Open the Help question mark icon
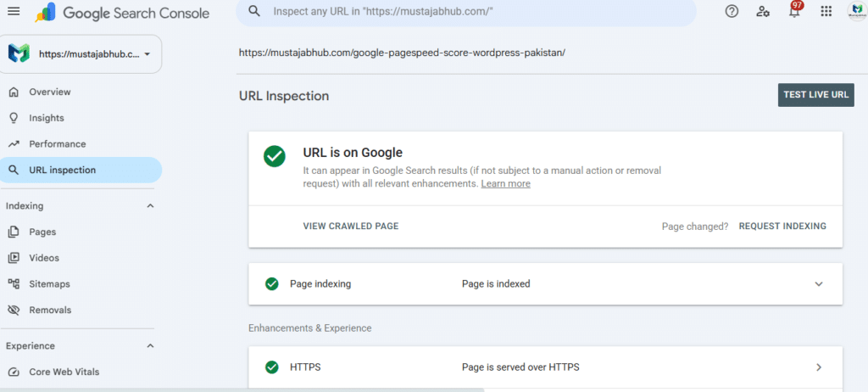 [732, 11]
